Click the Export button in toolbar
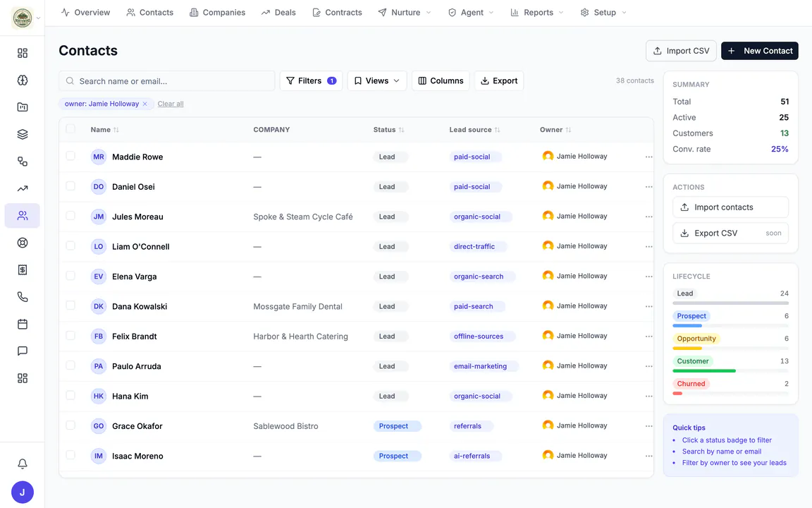812x508 pixels. [x=499, y=81]
